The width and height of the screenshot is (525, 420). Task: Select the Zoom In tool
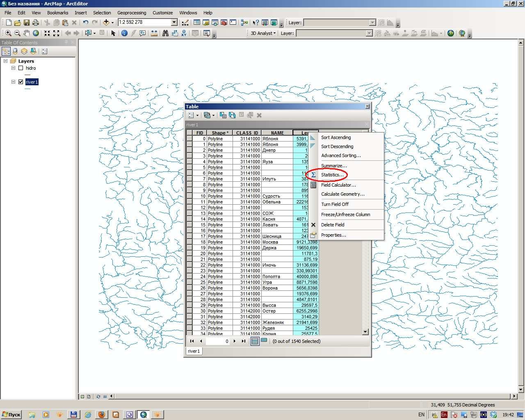(8, 33)
